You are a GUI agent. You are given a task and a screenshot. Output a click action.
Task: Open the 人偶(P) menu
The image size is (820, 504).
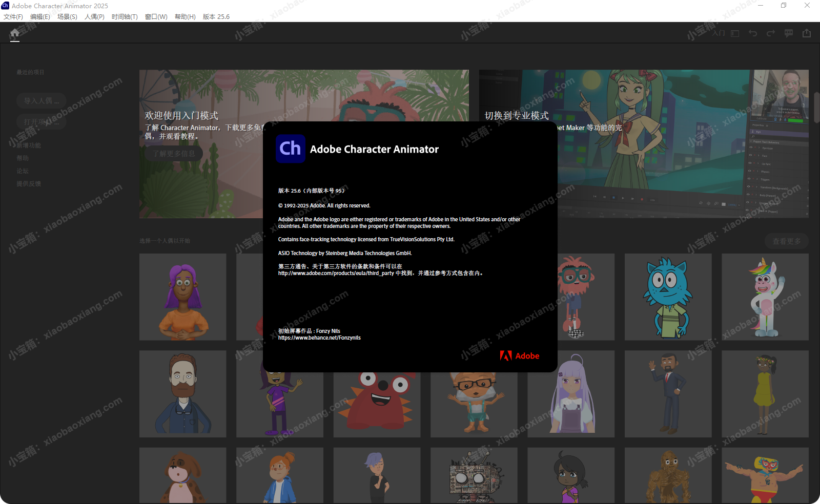(94, 16)
